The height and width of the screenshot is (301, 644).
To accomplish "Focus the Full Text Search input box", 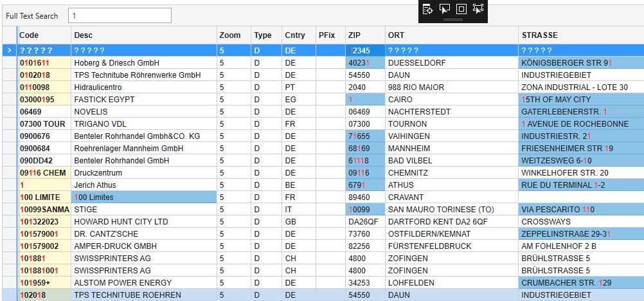I will (120, 15).
